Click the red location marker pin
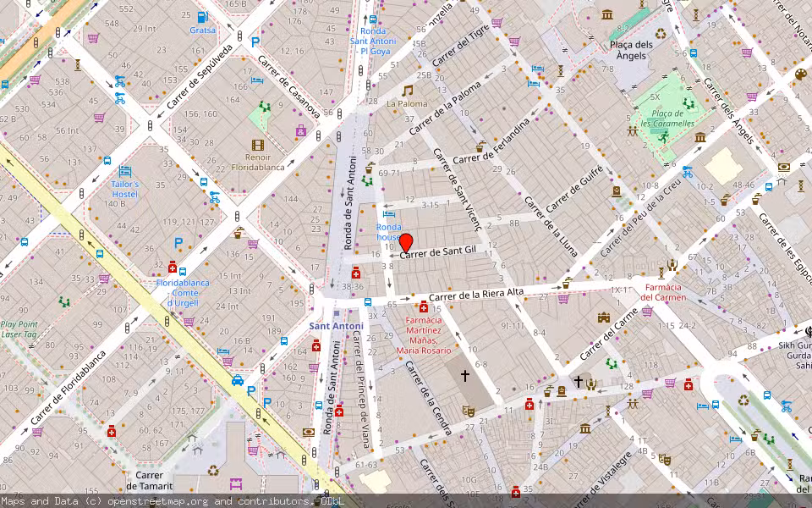Screen dimensions: 812x508 pyautogui.click(x=406, y=243)
